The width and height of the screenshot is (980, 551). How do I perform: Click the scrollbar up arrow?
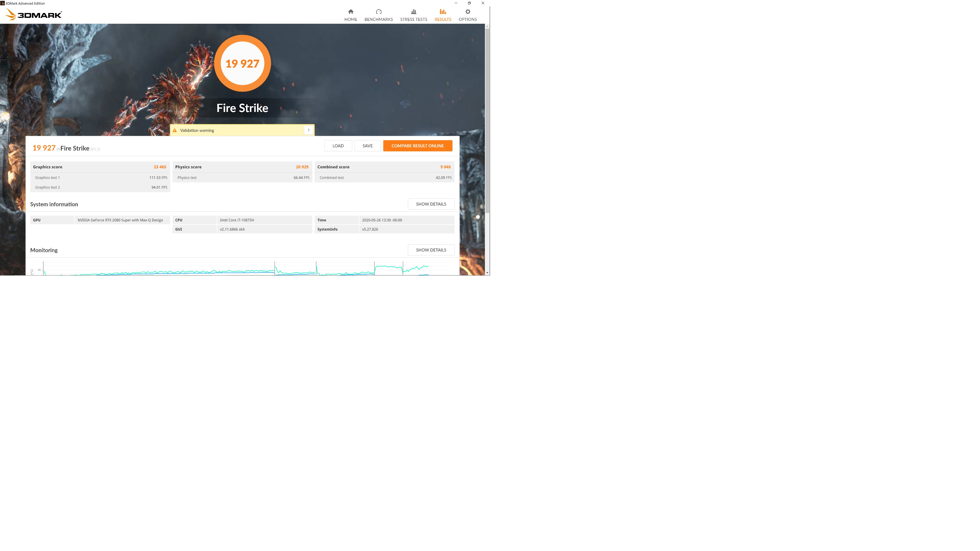pos(487,26)
